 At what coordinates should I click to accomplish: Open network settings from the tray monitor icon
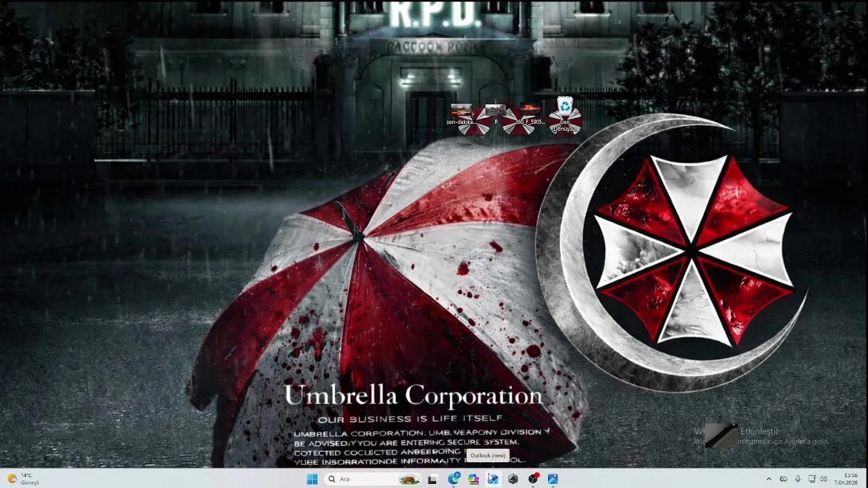[812, 479]
